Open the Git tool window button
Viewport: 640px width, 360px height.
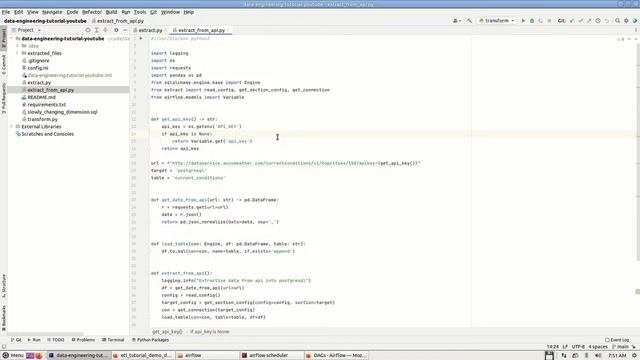coord(16,340)
